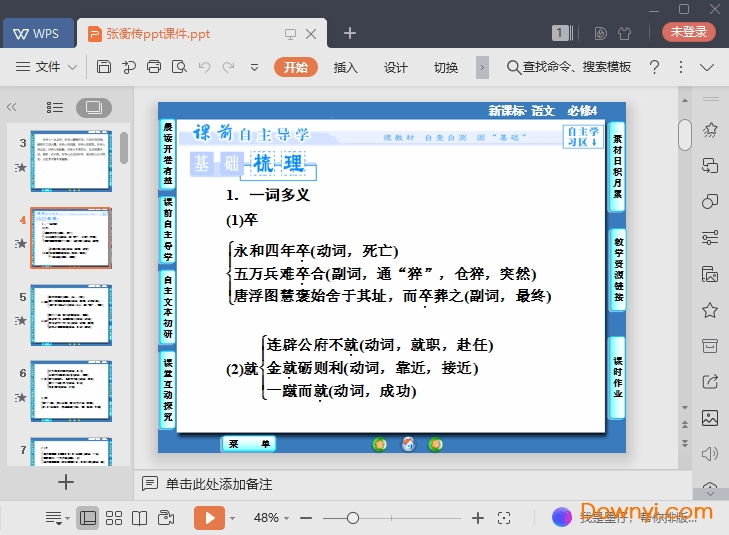
Task: Select the 开始 ribbon tab
Action: tap(296, 67)
